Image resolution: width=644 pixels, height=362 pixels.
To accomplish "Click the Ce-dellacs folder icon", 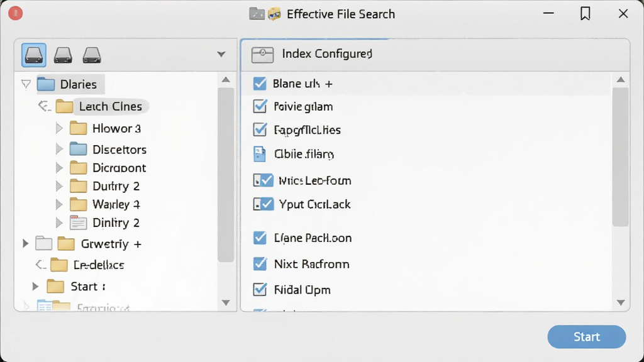I will pos(58,265).
